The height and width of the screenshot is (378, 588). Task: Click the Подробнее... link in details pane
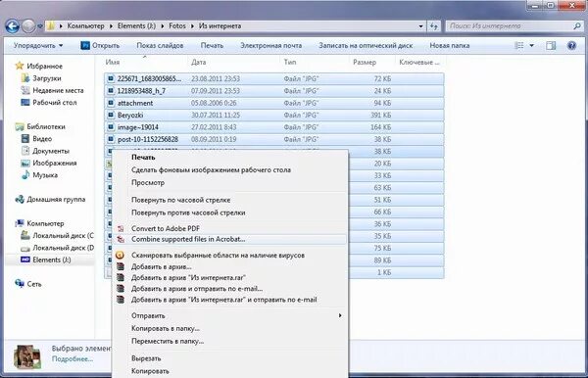pos(73,358)
